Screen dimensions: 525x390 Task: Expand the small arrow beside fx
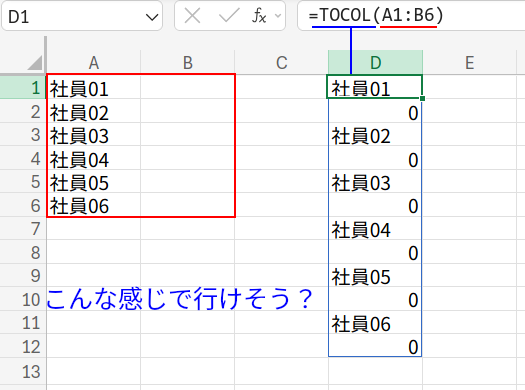coord(278,15)
